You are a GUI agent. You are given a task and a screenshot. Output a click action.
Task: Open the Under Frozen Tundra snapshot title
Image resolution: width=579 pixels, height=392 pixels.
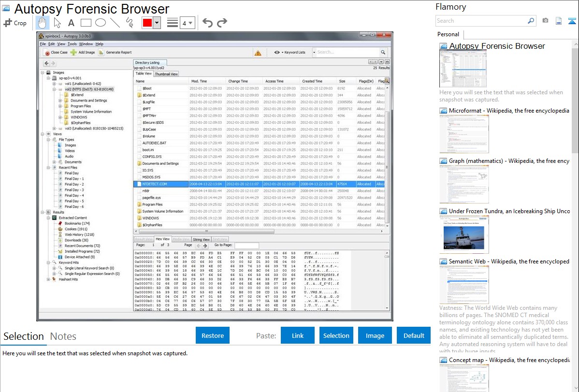click(x=509, y=211)
